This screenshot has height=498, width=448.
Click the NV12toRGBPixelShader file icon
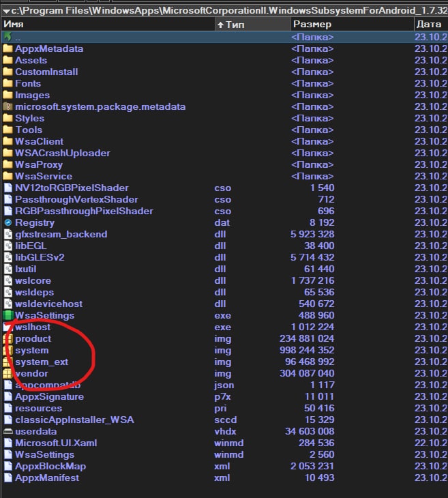coord(8,188)
